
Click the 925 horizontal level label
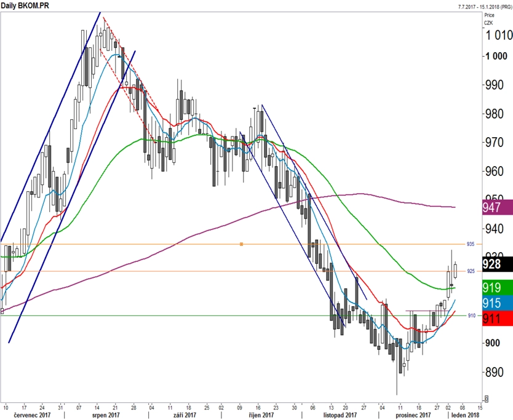point(471,271)
